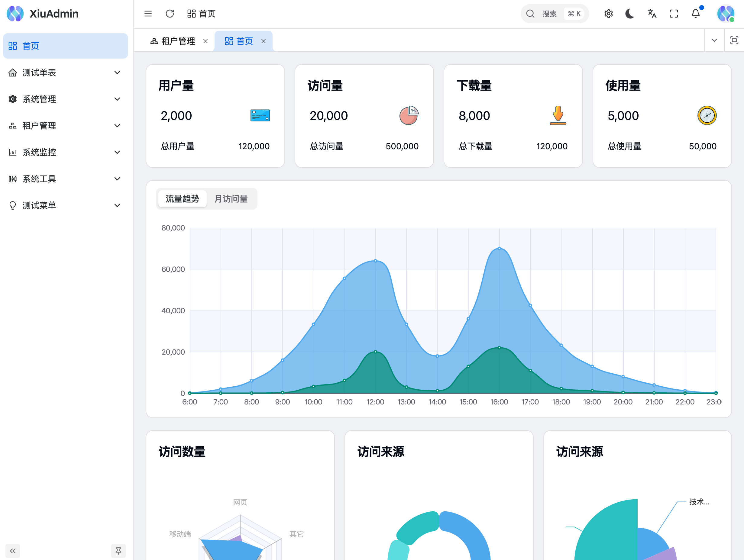Click the user avatar in header
Viewport: 744px width, 560px height.
point(726,14)
